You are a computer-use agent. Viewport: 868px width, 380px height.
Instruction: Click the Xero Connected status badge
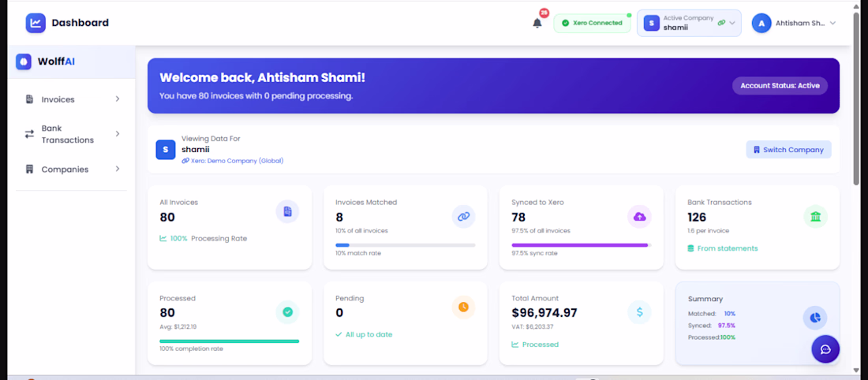point(592,23)
